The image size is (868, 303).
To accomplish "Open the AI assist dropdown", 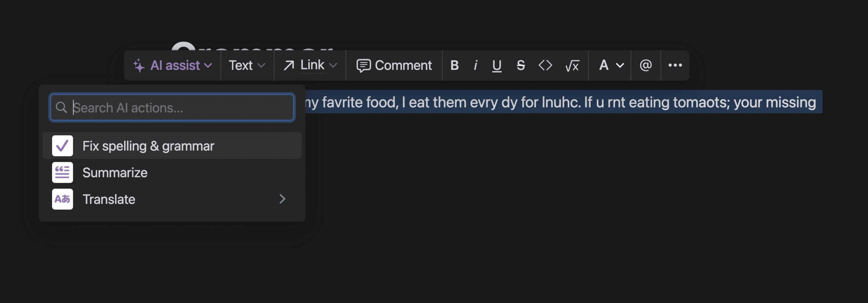I will [x=172, y=65].
